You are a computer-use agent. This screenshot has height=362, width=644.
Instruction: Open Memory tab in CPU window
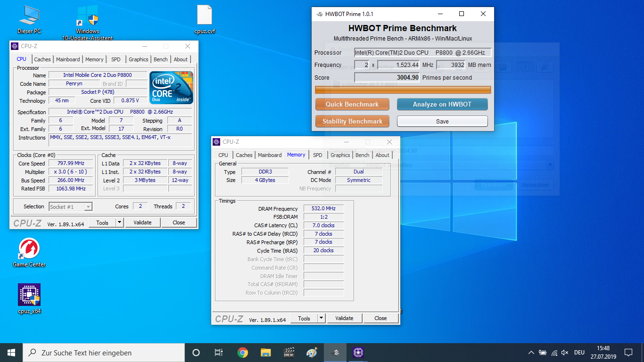click(x=94, y=59)
